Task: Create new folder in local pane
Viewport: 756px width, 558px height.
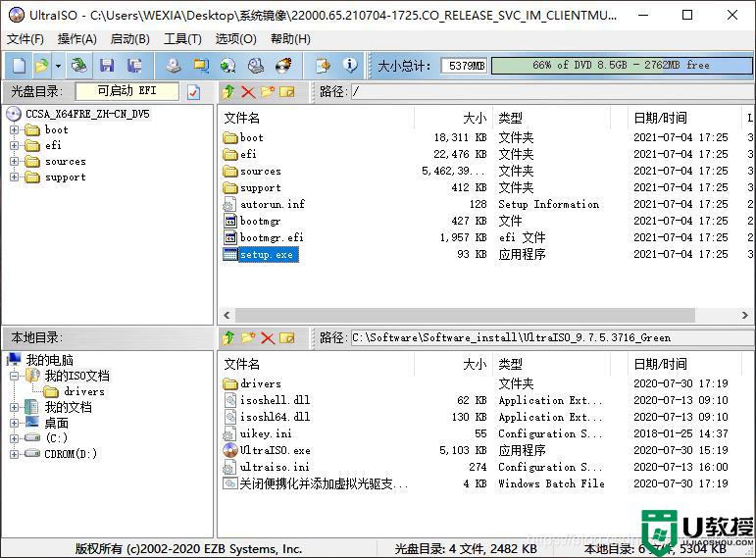Action: [248, 337]
